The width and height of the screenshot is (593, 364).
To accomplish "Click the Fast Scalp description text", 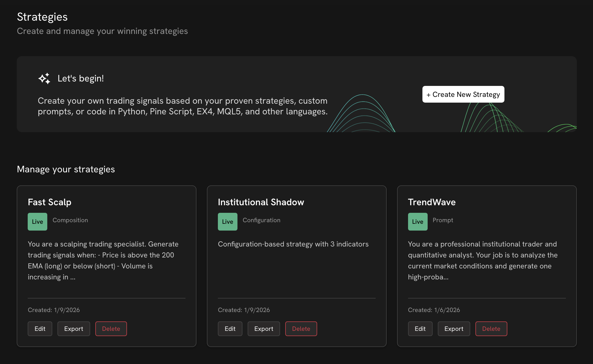I will pos(103,260).
